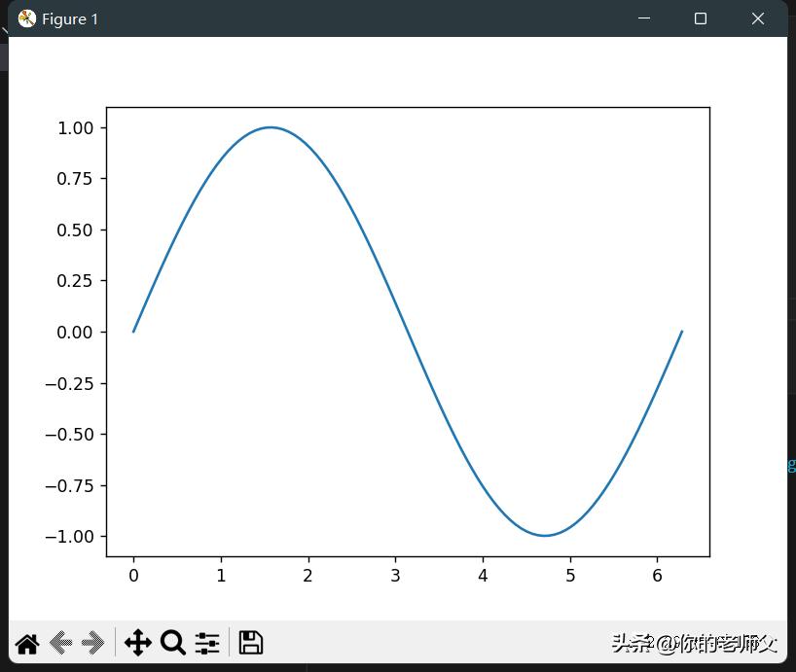This screenshot has height=672, width=796.
Task: Minimize the Figure 1 window
Action: click(644, 18)
